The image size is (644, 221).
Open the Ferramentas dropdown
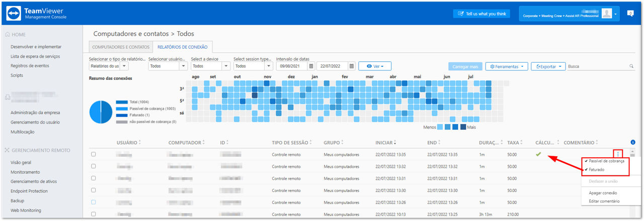[x=506, y=66]
